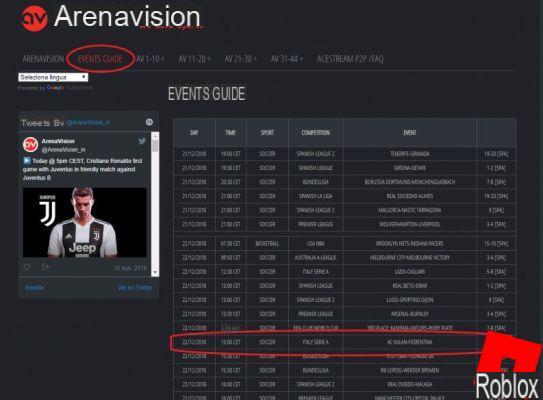Select the AC MILAN-FIORENTINA event cell
Screen dimensions: 543x400
pyautogui.click(x=410, y=342)
